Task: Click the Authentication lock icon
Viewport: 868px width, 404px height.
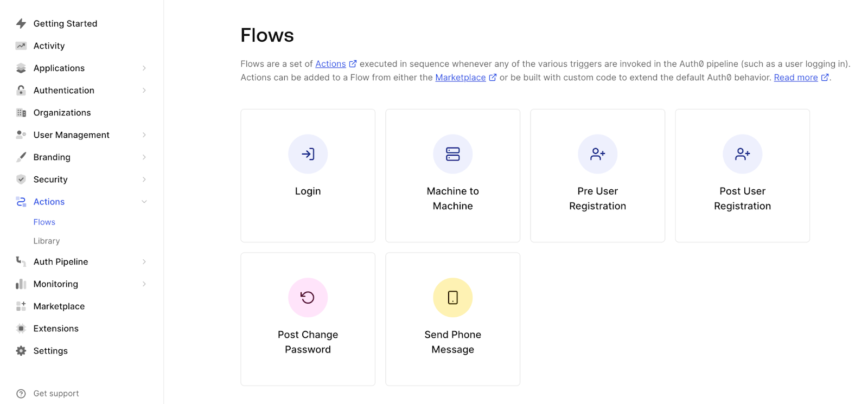Action: click(x=21, y=90)
